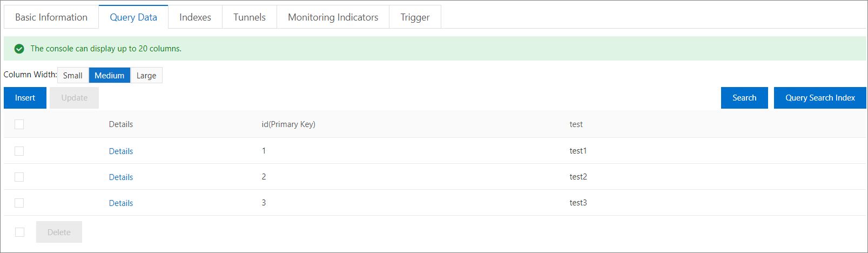Go to Monitoring Indicators tab
The image size is (868, 253).
tap(333, 17)
